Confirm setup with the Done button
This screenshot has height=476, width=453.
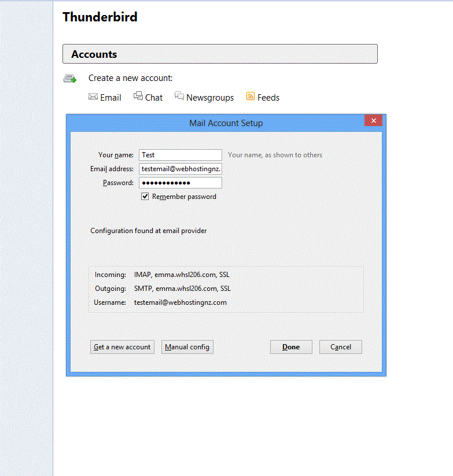(x=291, y=347)
